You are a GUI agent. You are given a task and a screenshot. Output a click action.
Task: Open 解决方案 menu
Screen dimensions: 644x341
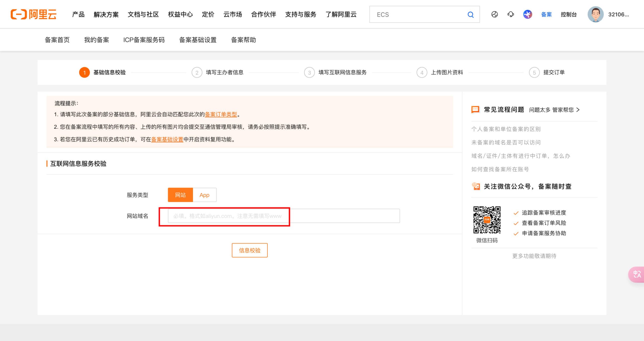(106, 14)
